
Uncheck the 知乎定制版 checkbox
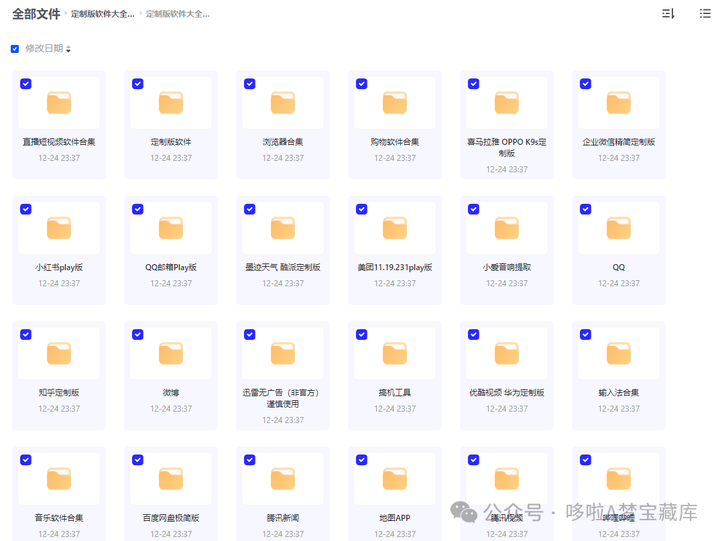pyautogui.click(x=26, y=334)
